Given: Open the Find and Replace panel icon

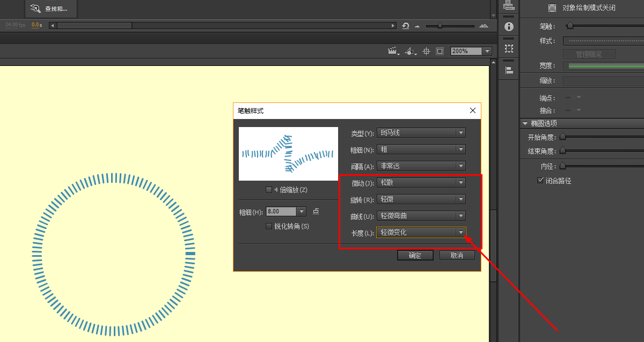Looking at the screenshot, I should tap(35, 8).
